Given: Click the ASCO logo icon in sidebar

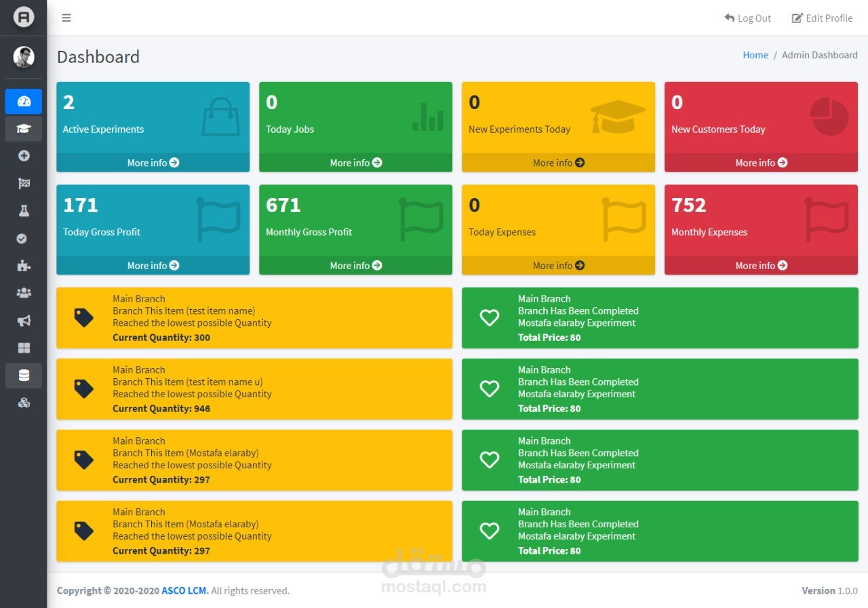Looking at the screenshot, I should [x=24, y=18].
